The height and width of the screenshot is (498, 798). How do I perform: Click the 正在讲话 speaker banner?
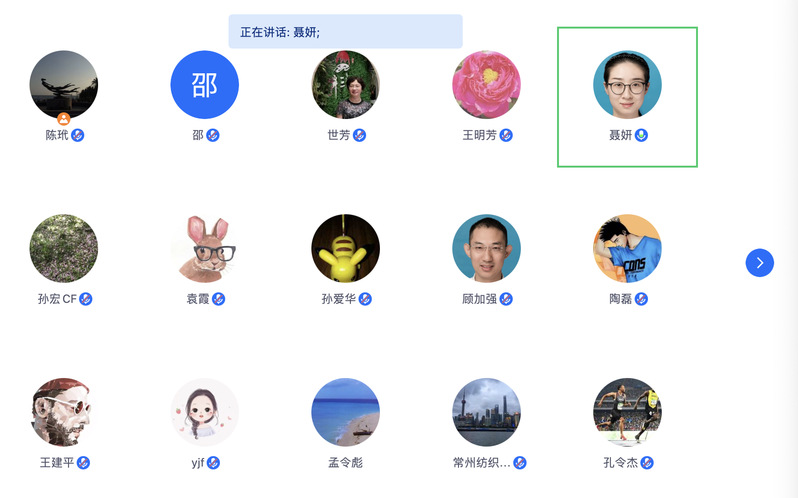click(346, 32)
